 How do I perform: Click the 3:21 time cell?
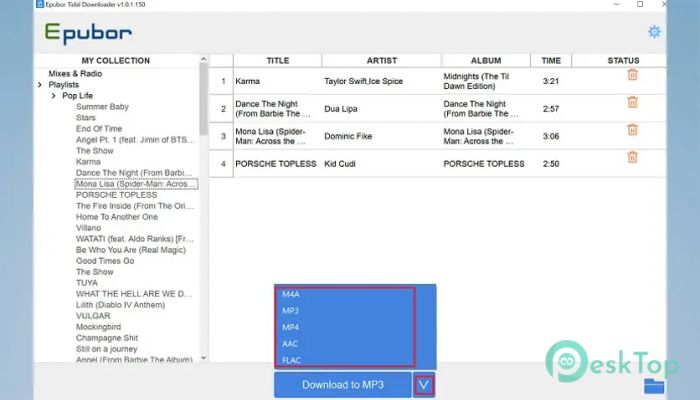pyautogui.click(x=551, y=81)
